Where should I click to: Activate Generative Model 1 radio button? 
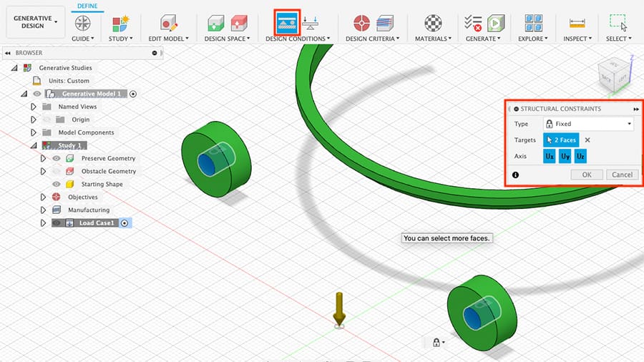(132, 94)
